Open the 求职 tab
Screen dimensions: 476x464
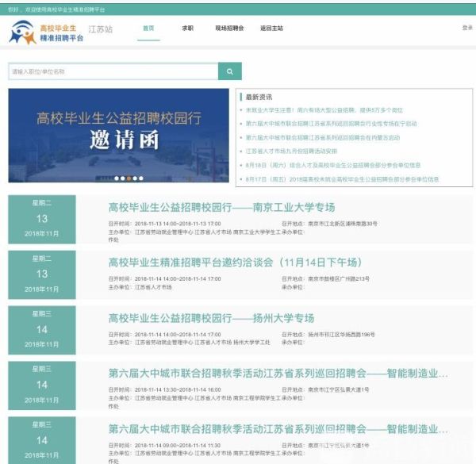[x=187, y=28]
